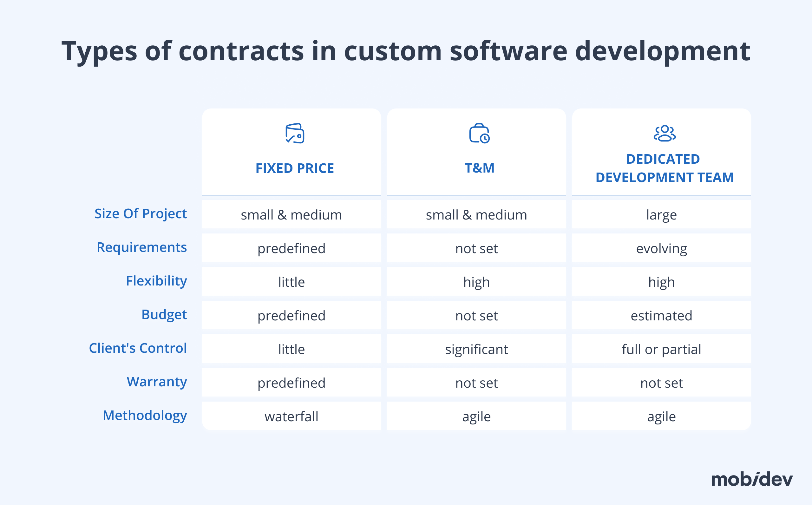Screen dimensions: 812x505
Task: Click the DEDICATED DEVELOPMENT TEAM heading
Action: tap(665, 168)
